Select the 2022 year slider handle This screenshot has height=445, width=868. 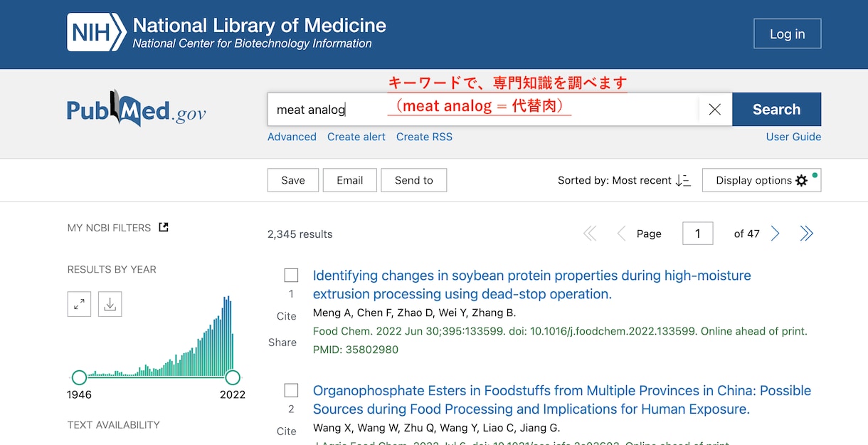[x=233, y=377]
